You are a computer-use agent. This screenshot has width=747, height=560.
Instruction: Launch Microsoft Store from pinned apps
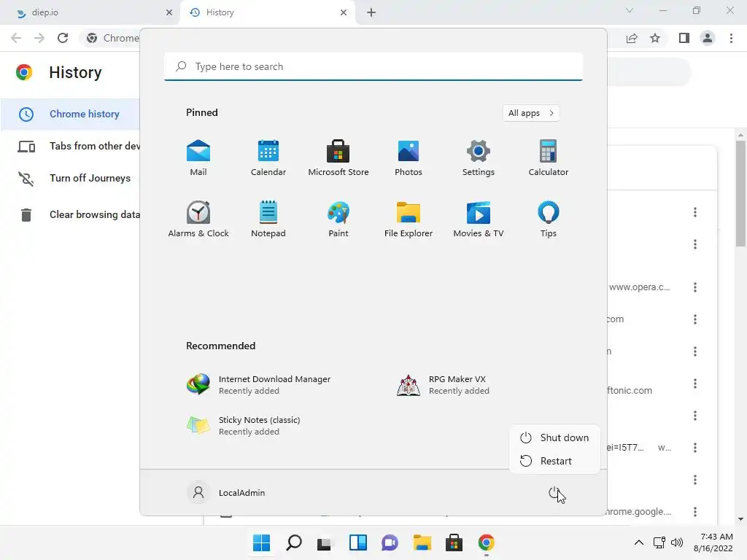tap(338, 158)
